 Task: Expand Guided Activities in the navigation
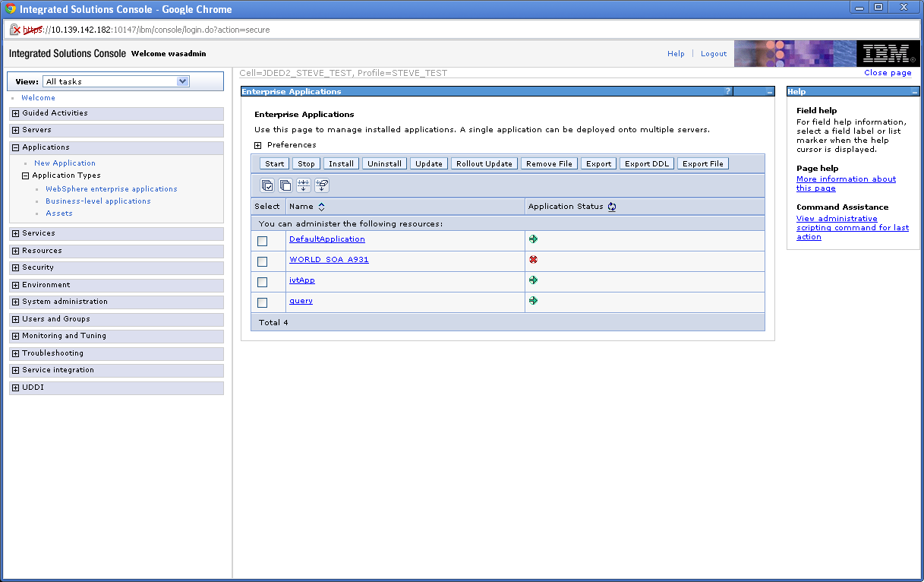tap(15, 113)
